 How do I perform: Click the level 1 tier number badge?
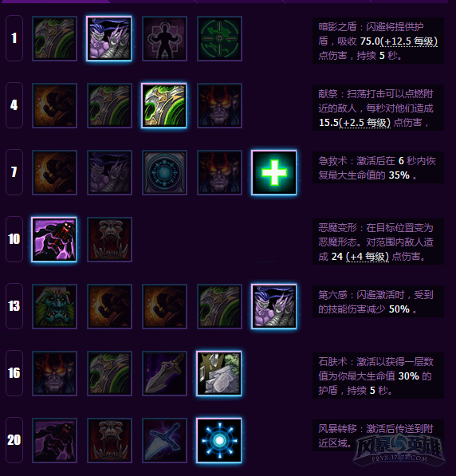14,38
